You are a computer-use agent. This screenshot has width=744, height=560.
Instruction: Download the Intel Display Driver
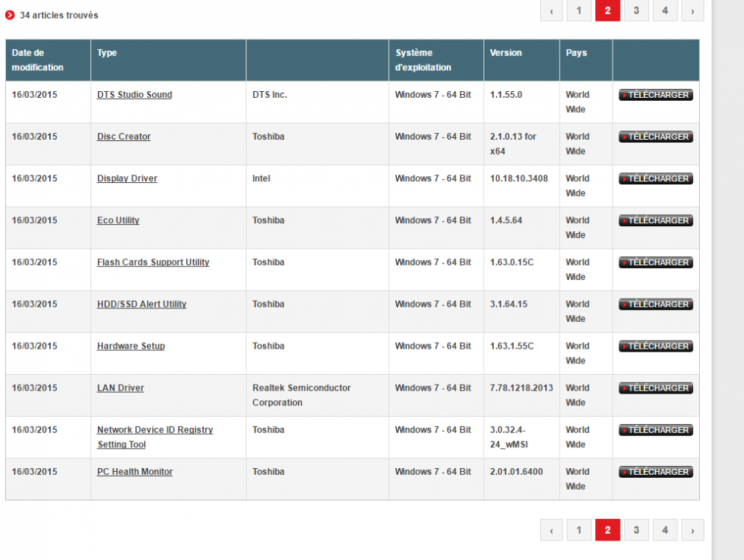coord(656,178)
